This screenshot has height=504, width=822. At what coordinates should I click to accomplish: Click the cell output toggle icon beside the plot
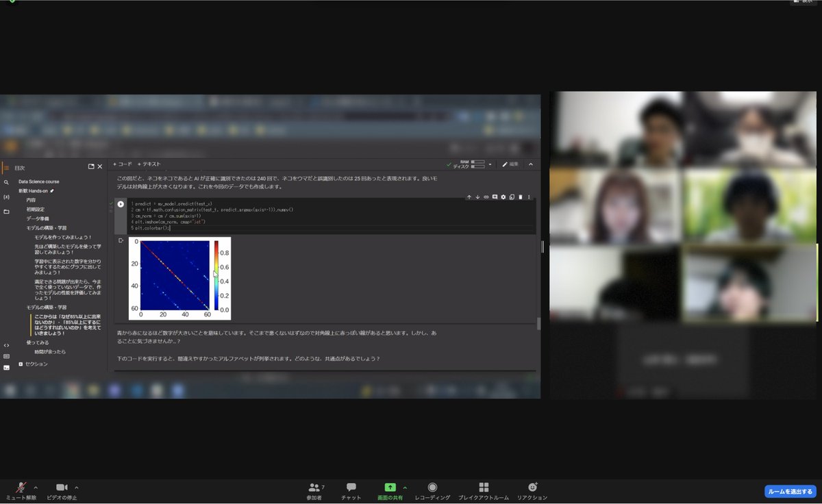coord(121,240)
